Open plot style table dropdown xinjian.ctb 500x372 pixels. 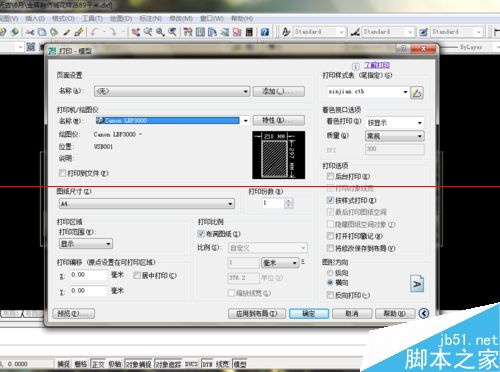368,92
